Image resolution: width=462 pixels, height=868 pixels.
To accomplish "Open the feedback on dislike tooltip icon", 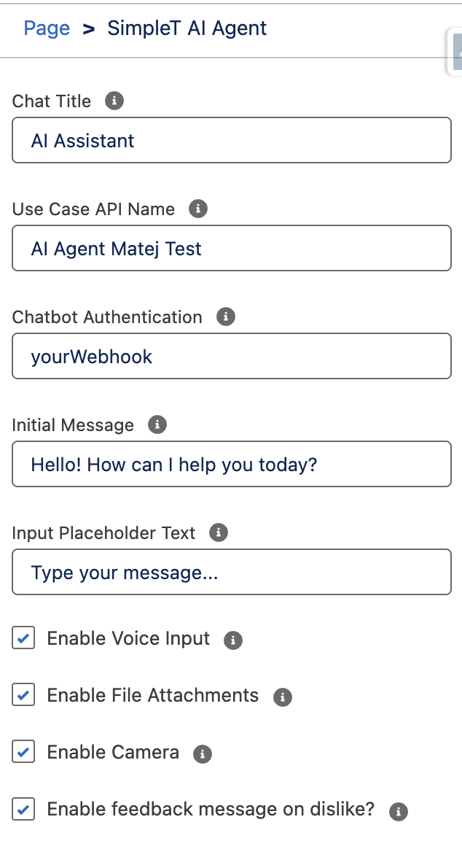I will point(398,811).
